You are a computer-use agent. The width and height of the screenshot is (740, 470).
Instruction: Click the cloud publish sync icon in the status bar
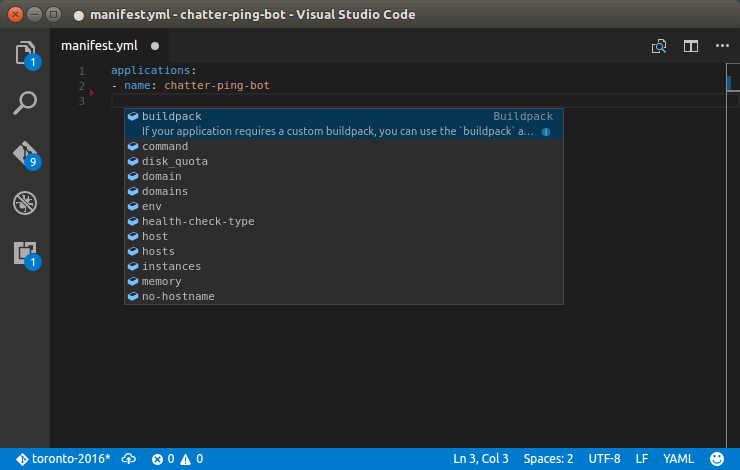pos(128,459)
